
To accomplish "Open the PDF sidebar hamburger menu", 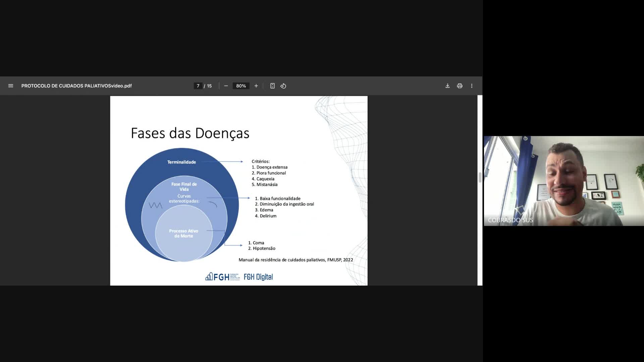I will tap(11, 86).
